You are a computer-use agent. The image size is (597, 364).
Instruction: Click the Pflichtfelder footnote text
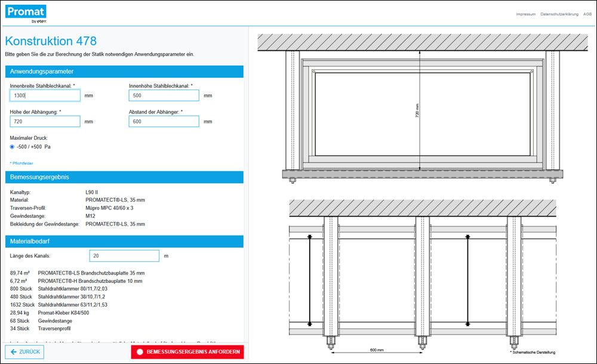(x=22, y=162)
